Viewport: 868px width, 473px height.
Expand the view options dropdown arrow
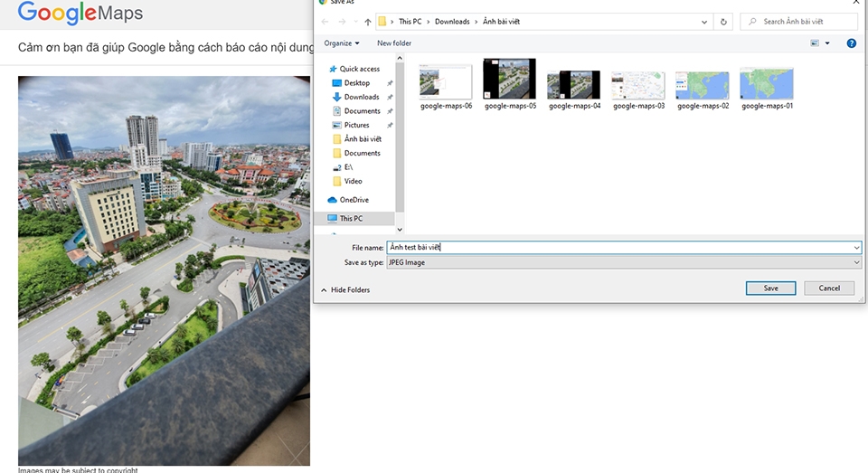827,43
